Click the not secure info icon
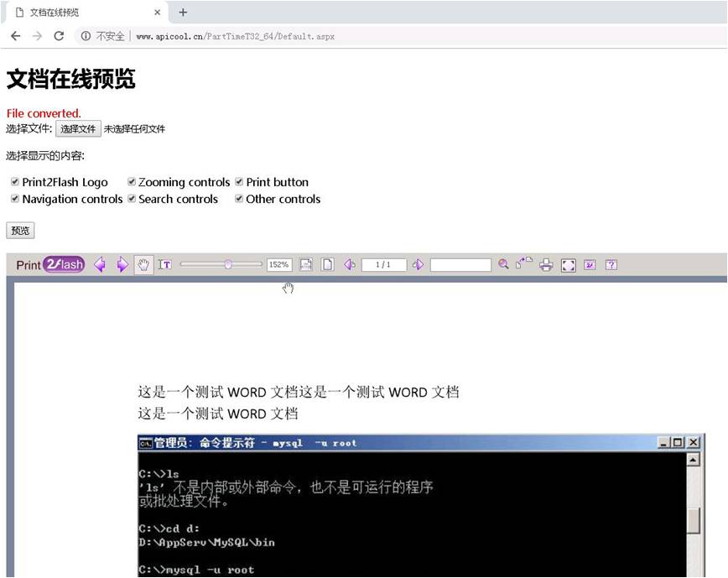This screenshot has width=728, height=578. 86,36
